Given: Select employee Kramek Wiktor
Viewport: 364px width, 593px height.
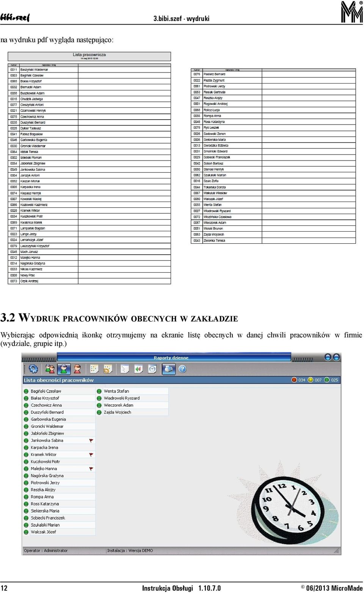Looking at the screenshot, I should tap(44, 454).
